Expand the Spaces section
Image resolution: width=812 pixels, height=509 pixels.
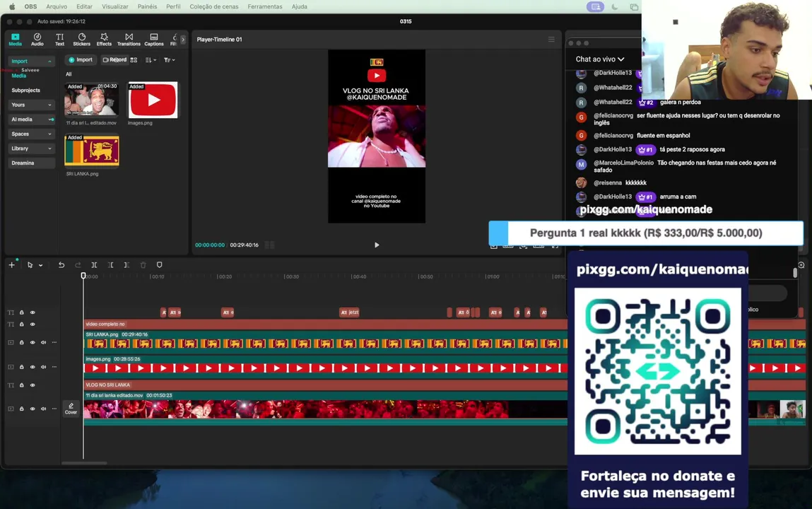tap(31, 134)
